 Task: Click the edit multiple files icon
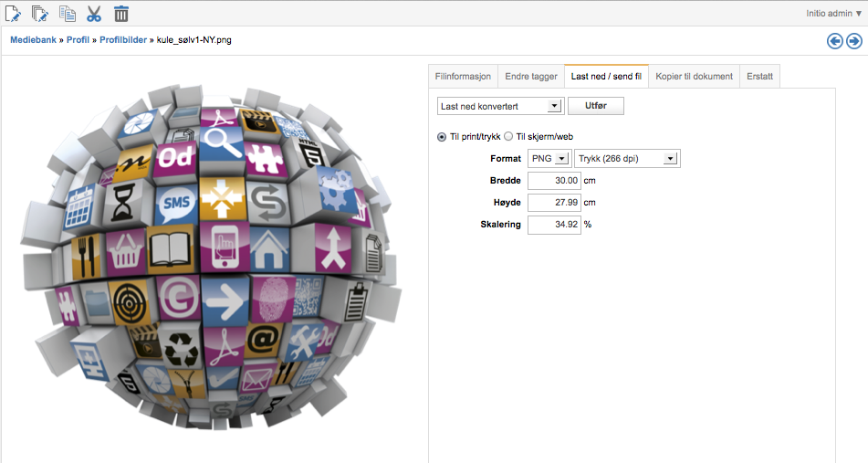tap(39, 13)
